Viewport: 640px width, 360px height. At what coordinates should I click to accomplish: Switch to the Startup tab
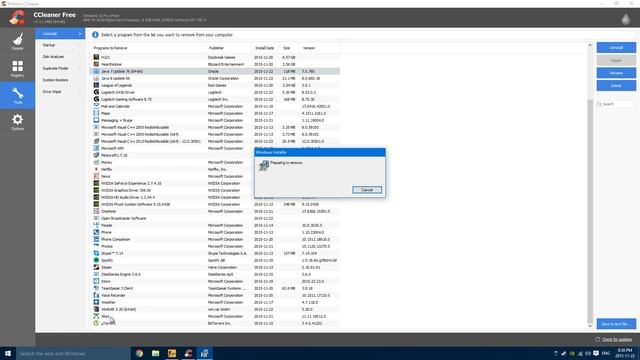[x=60, y=45]
